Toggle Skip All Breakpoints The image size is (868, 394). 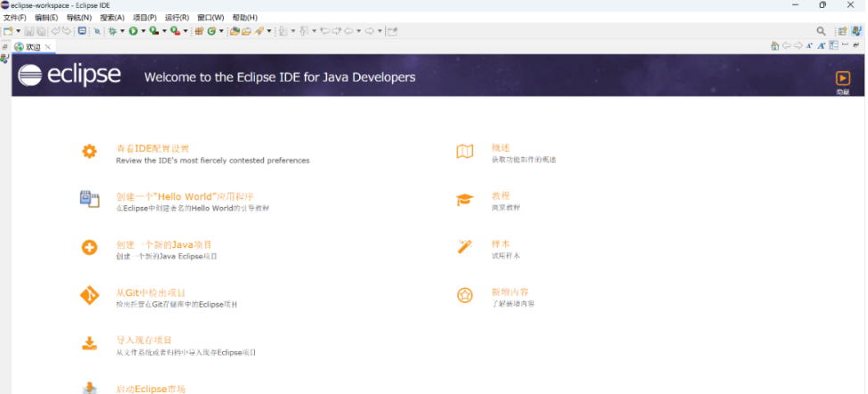(97, 31)
